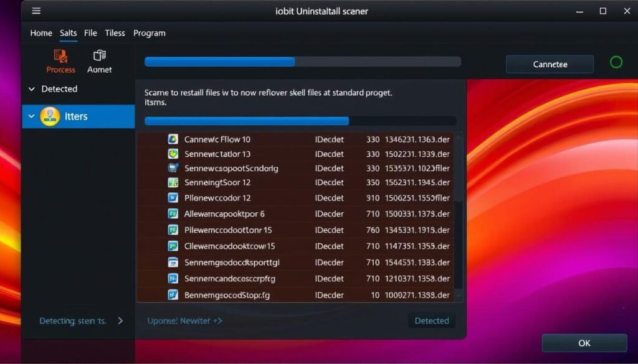Open the Uponel Newiter link
The height and width of the screenshot is (364, 638).
[184, 321]
